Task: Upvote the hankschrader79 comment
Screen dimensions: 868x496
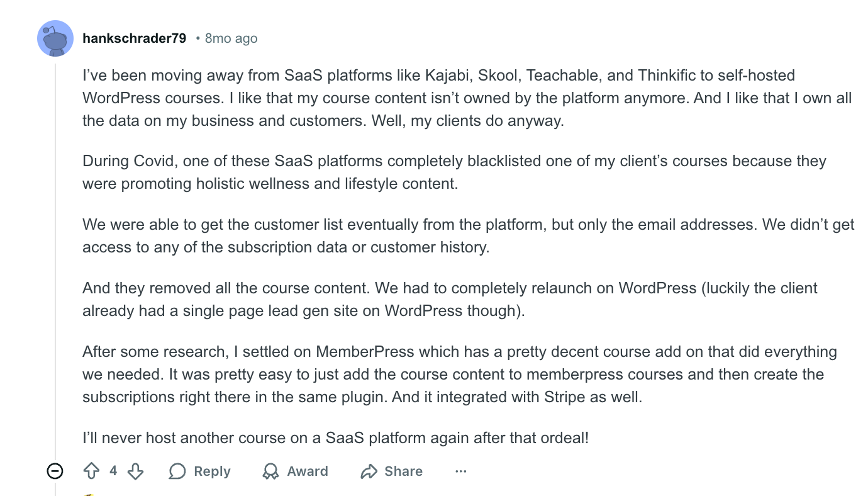Action: (91, 471)
